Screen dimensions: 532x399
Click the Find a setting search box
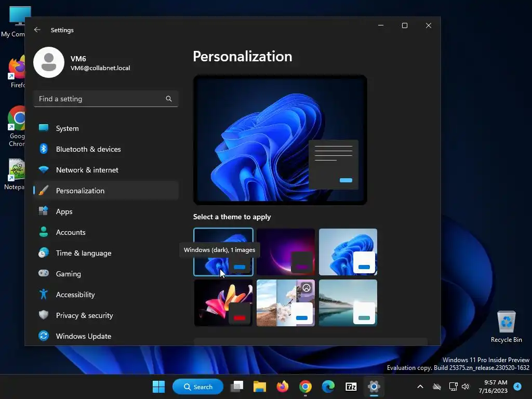(106, 99)
